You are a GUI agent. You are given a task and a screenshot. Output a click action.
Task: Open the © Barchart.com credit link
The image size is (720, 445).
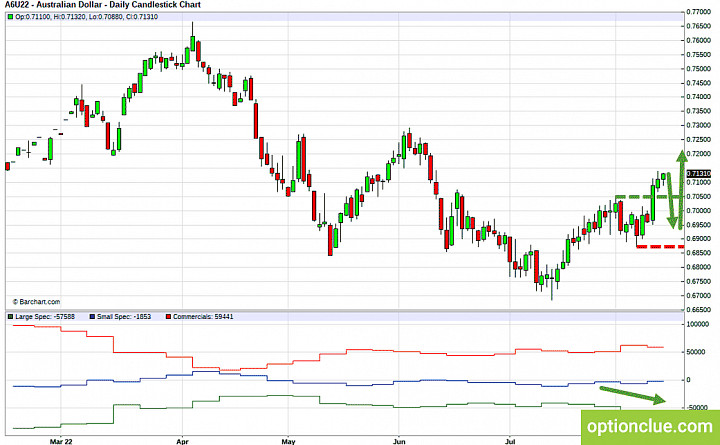(36, 302)
